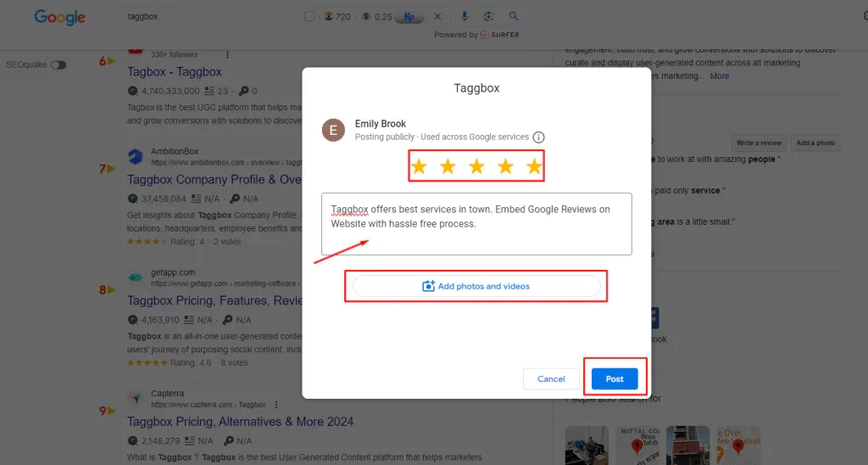
Task: Select the first rating star
Action: tap(419, 165)
